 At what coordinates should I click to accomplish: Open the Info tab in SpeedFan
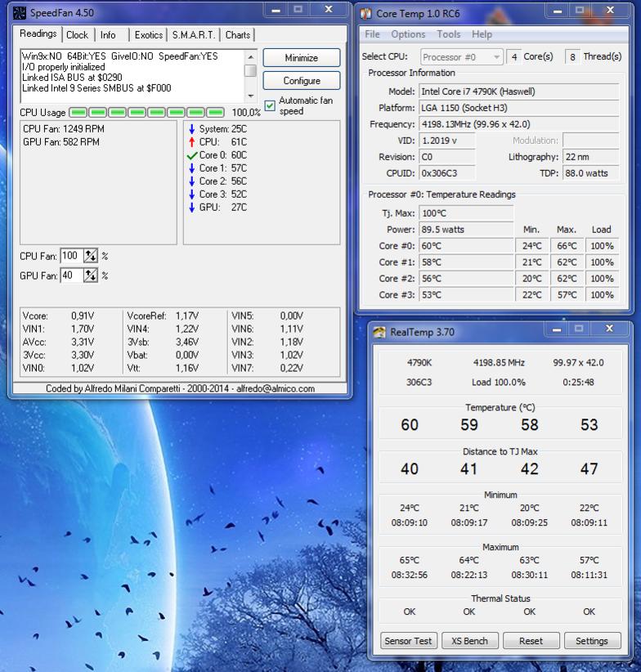coord(108,35)
